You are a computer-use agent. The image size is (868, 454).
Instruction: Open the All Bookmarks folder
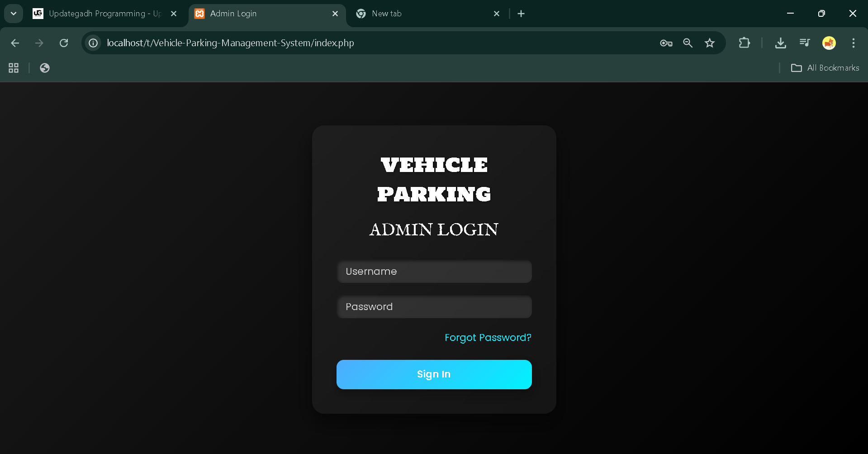pos(825,68)
